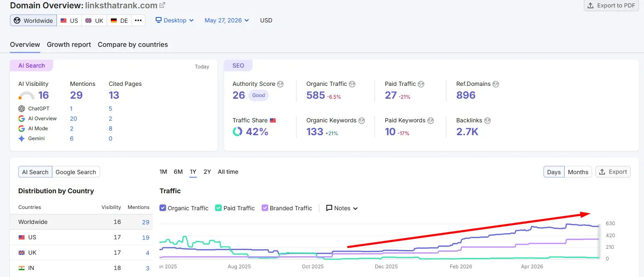Click the info globe next to Organic Keywords

[x=362, y=121]
